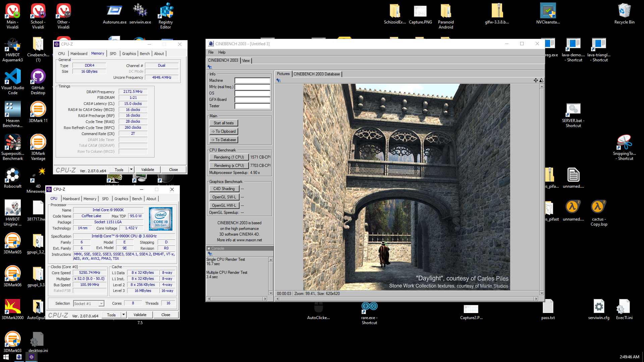This screenshot has height=362, width=644.
Task: Open Visual Studio Code shortcut
Action: point(13,82)
